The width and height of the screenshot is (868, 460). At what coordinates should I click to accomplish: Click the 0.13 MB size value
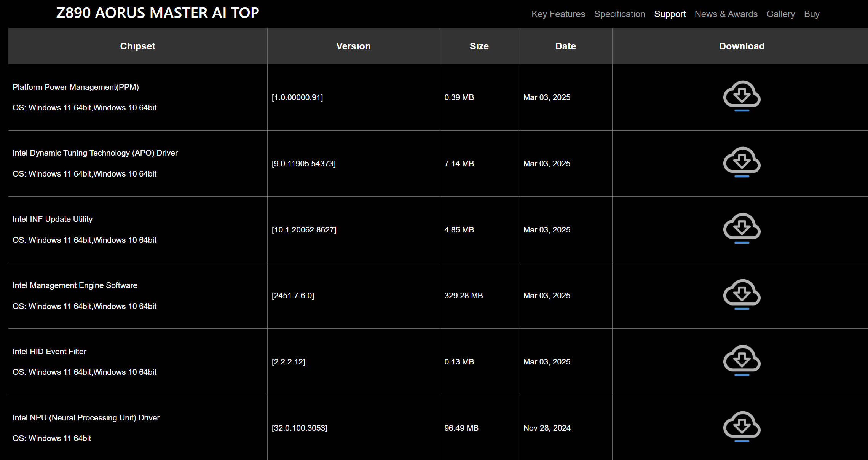459,362
